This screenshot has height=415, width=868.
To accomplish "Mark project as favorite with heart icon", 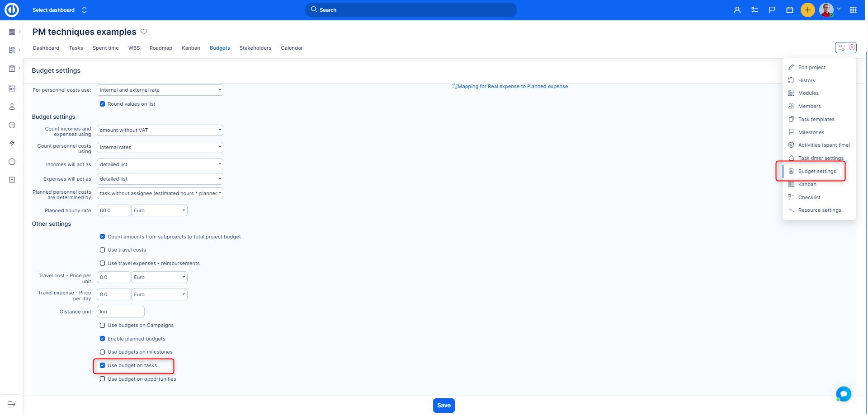I will pos(144,32).
